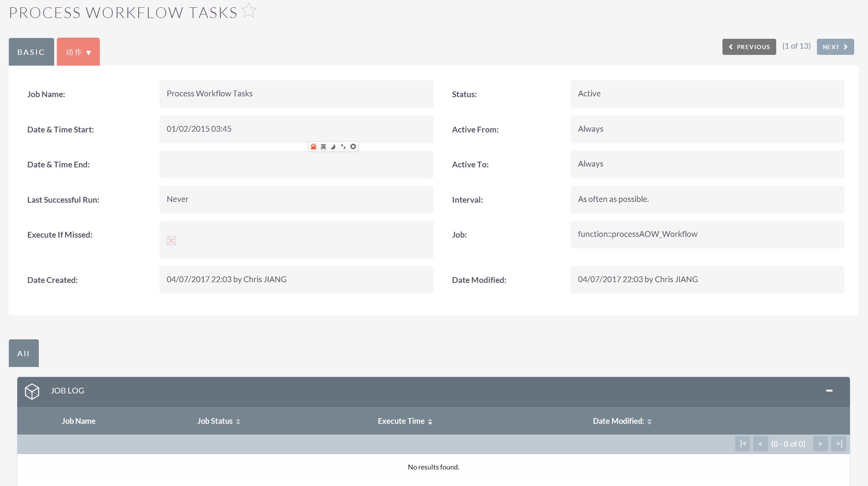This screenshot has width=868, height=486.
Task: Click the Date Modified field value in detail panel
Action: 707,280
